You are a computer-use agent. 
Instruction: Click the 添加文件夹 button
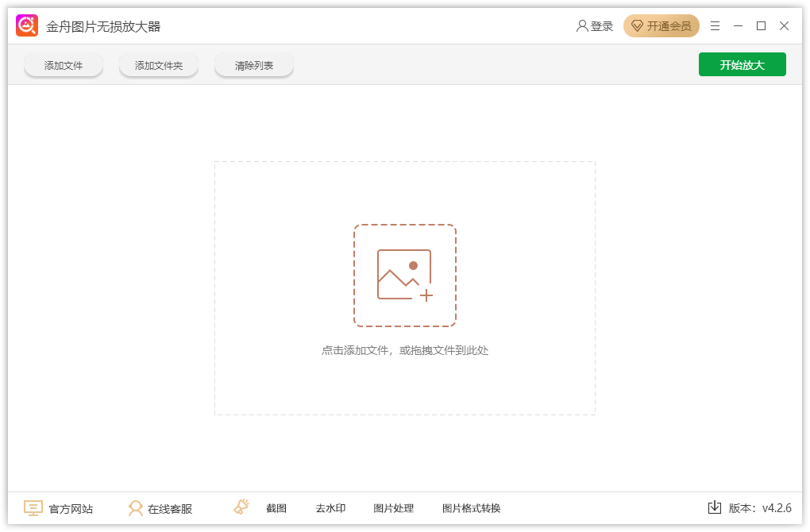click(x=159, y=66)
